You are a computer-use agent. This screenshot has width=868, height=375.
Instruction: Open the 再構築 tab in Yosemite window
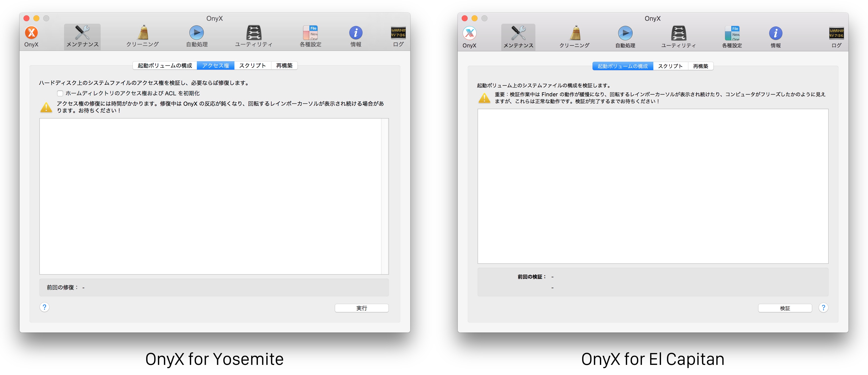[284, 66]
